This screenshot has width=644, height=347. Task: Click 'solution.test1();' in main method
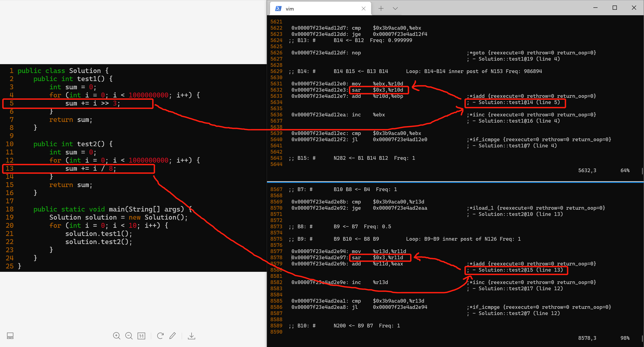[x=98, y=234]
